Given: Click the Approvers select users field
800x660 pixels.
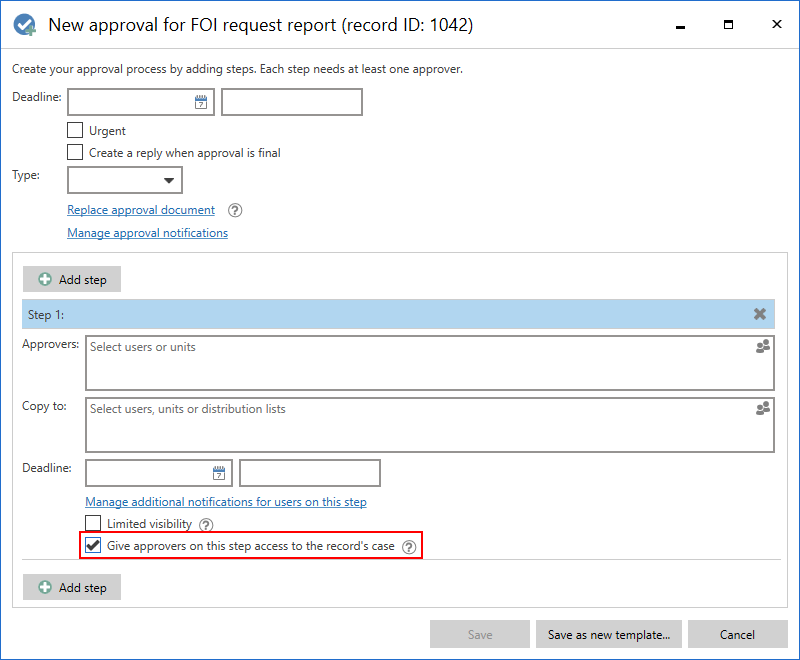Looking at the screenshot, I should point(430,363).
